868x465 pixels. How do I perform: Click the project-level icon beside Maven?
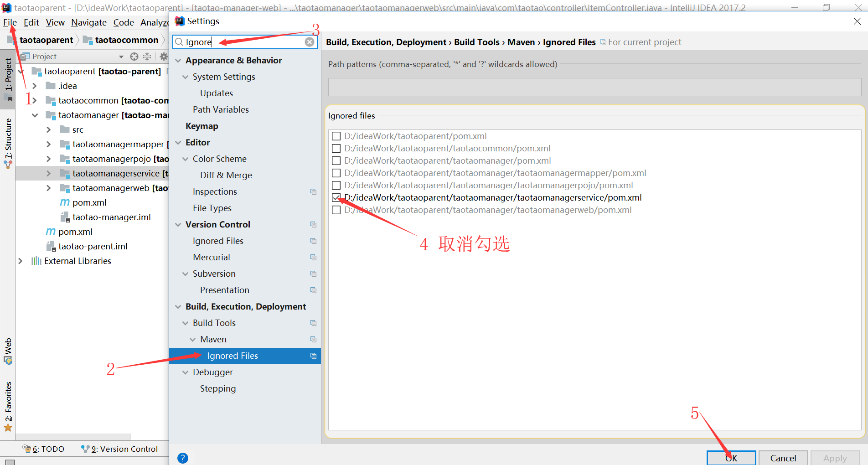click(x=313, y=339)
